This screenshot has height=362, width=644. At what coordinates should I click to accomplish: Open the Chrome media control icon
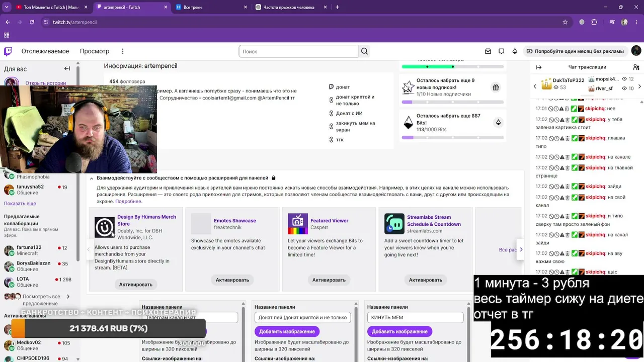click(x=612, y=22)
